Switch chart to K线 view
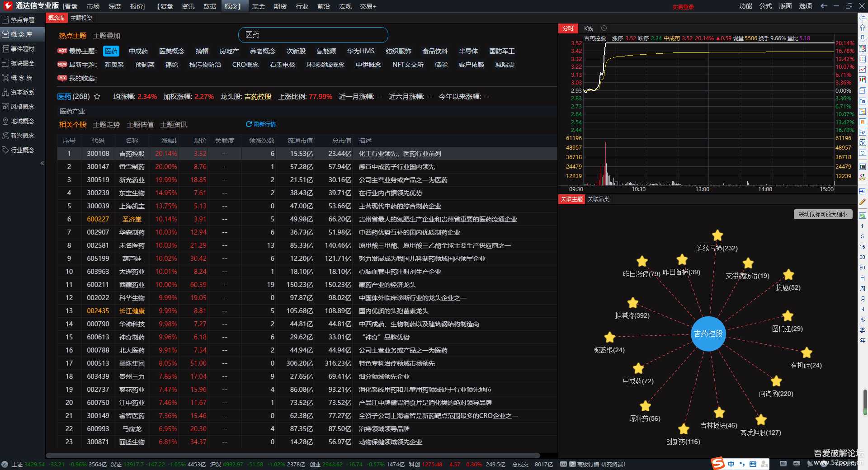 (x=588, y=28)
